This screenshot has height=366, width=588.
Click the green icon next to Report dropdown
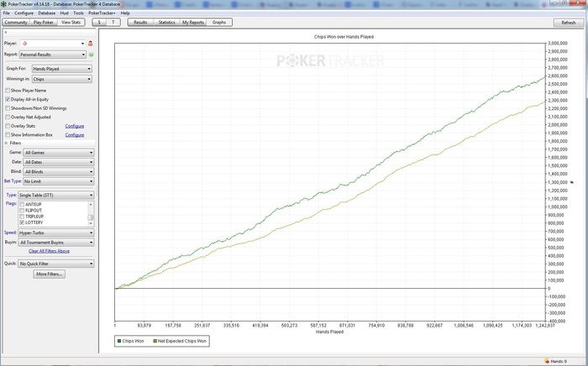point(91,55)
